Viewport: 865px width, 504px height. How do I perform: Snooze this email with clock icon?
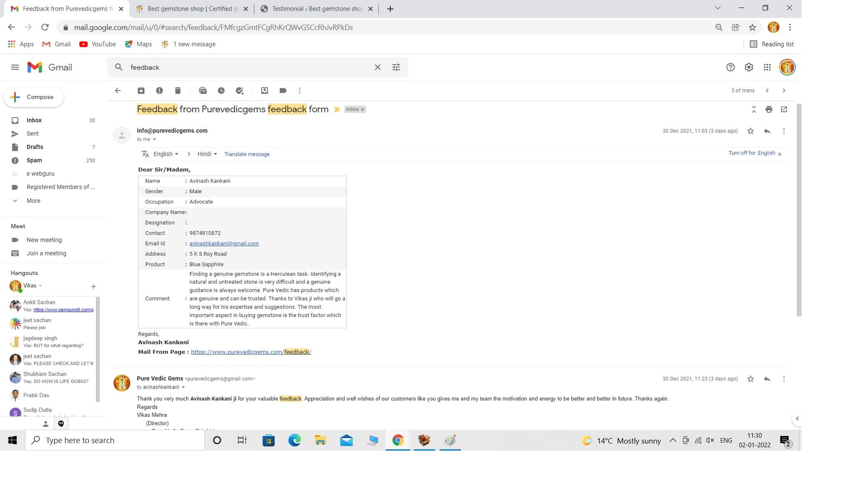(221, 91)
